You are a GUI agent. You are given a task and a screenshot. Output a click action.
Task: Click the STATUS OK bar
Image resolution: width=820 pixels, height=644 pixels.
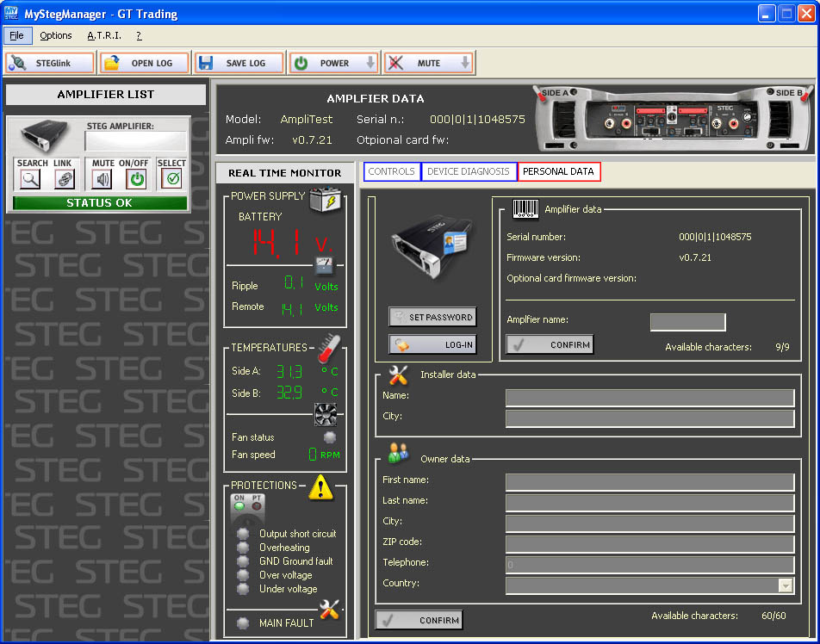coord(99,203)
